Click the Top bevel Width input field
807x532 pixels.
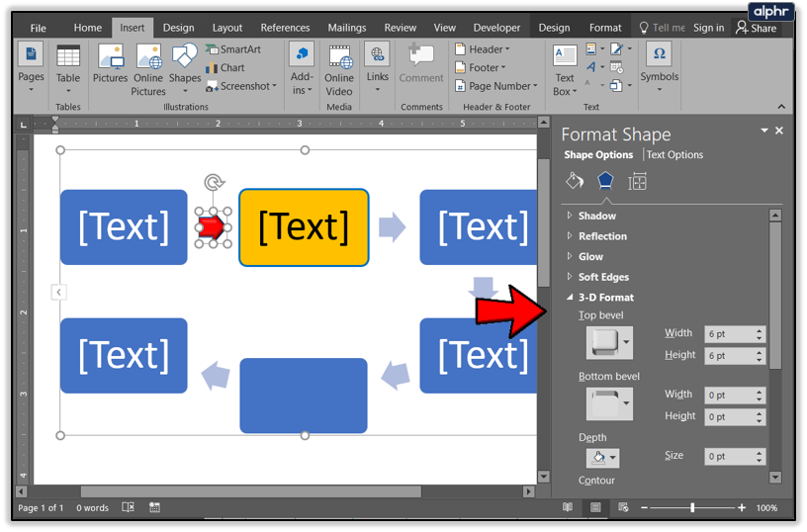point(727,334)
